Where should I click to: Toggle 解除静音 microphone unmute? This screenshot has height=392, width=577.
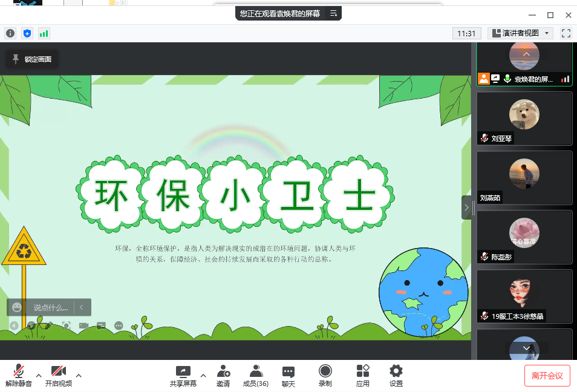18,376
